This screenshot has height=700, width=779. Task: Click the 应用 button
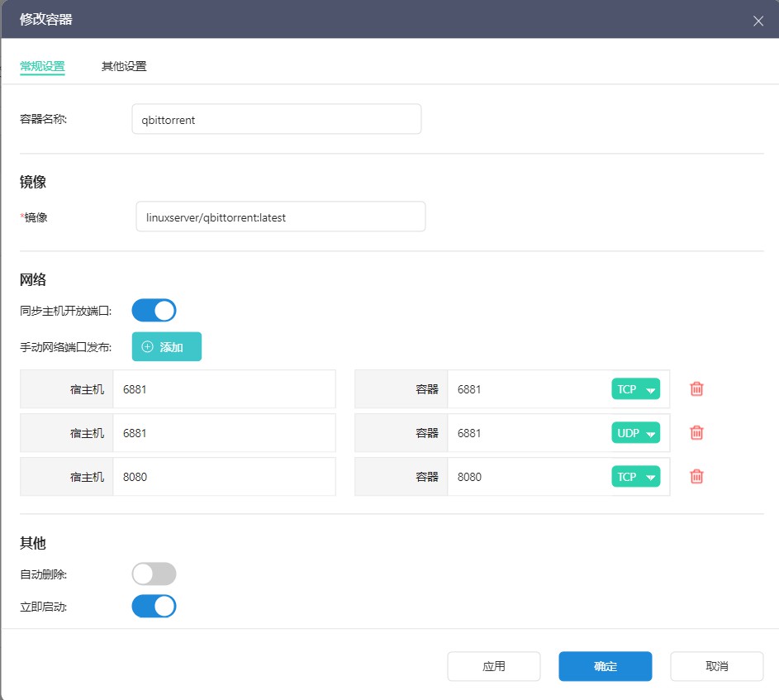point(494,666)
